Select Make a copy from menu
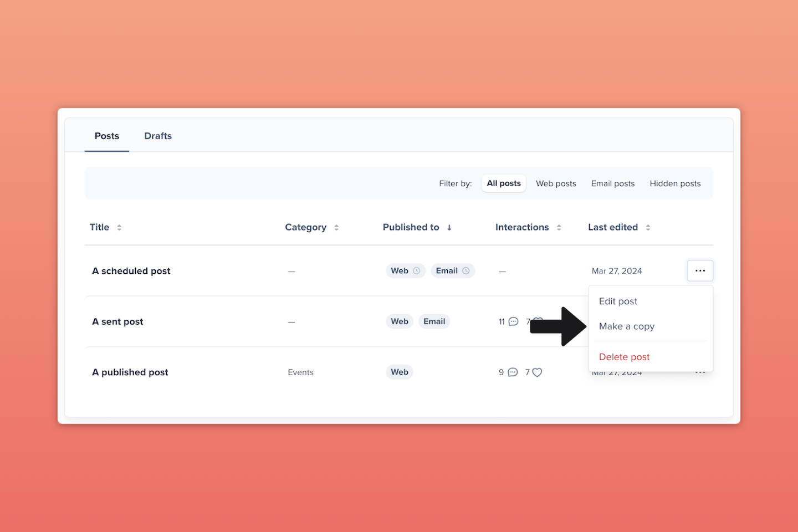 point(626,326)
